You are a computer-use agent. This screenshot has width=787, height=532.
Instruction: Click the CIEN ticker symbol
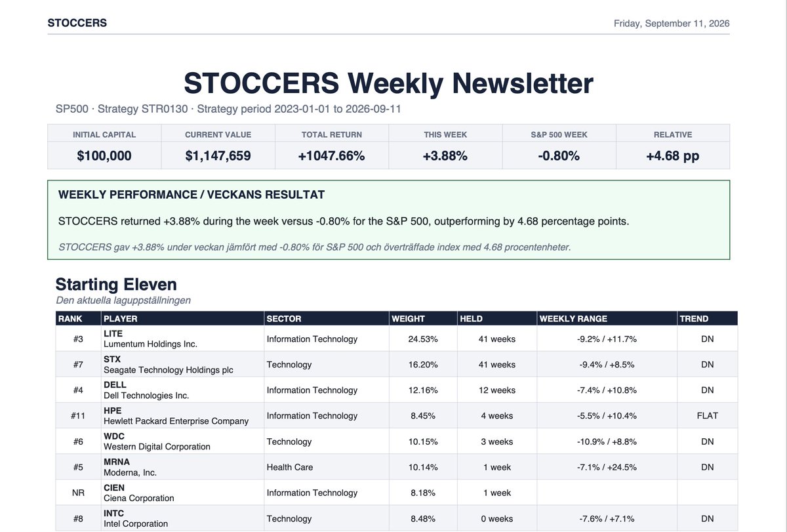(114, 487)
